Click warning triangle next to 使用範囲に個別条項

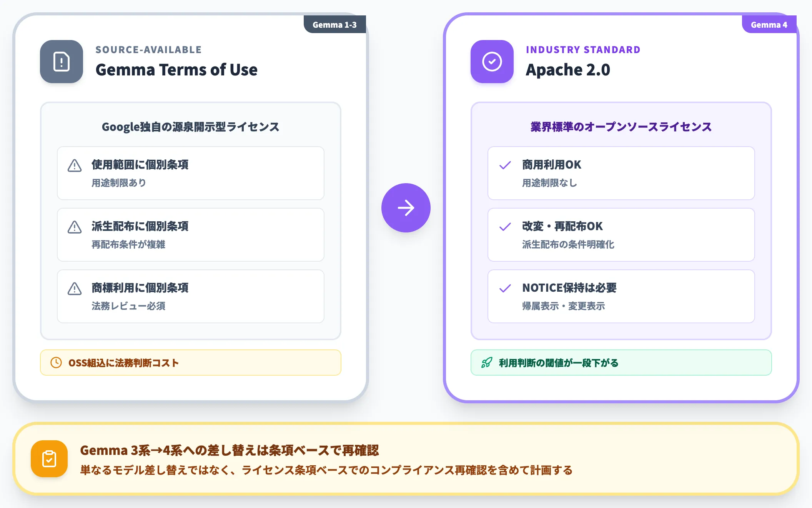point(75,165)
